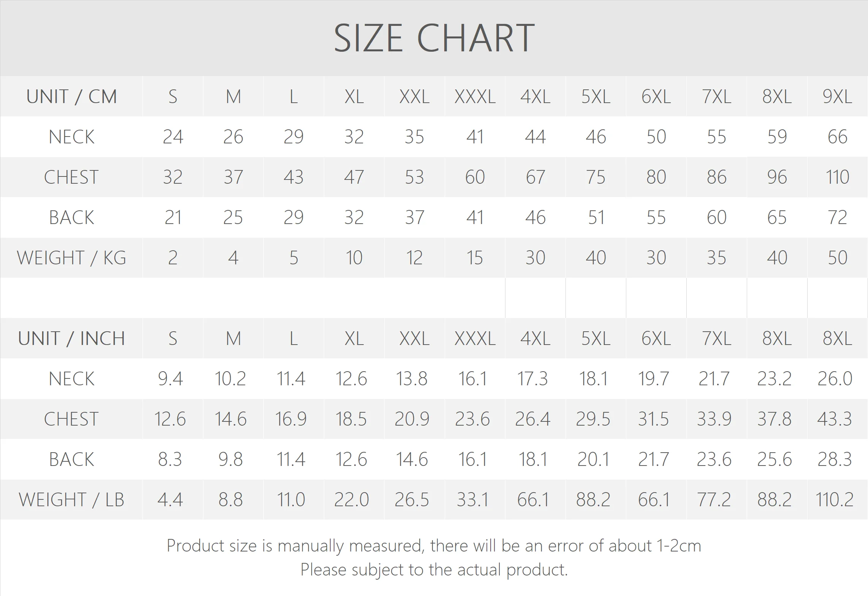868x596 pixels.
Task: Select the 43.3 chest inch value
Action: [835, 419]
